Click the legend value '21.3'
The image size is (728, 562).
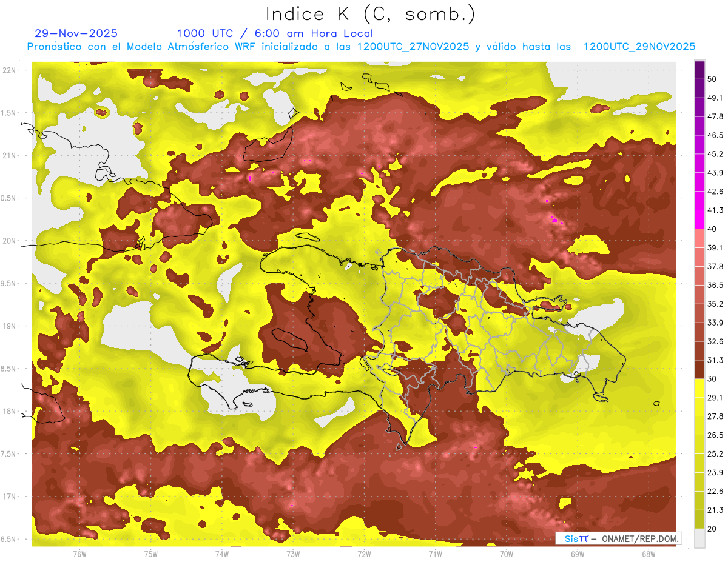pos(715,510)
